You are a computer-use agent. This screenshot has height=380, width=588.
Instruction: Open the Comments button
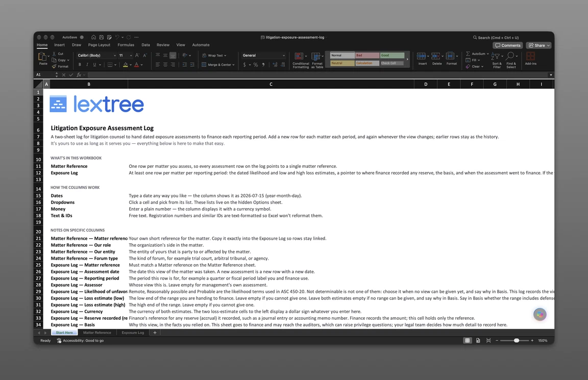pyautogui.click(x=508, y=45)
